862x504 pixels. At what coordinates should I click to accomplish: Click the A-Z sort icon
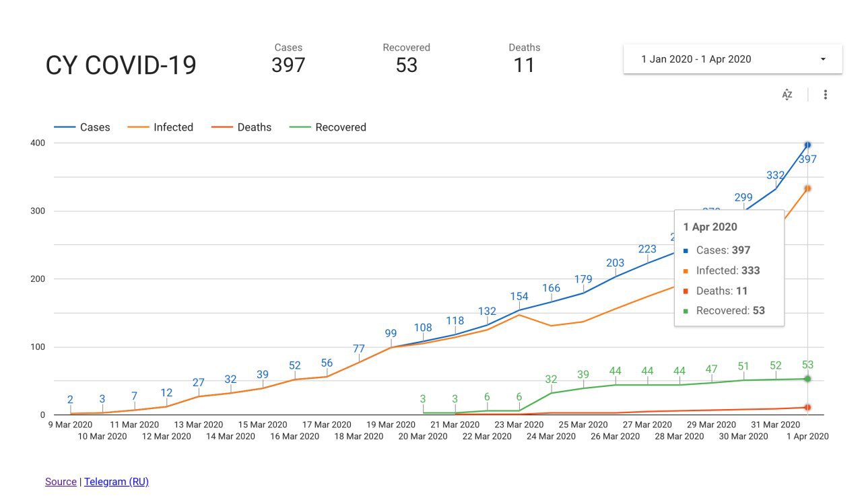coord(787,95)
